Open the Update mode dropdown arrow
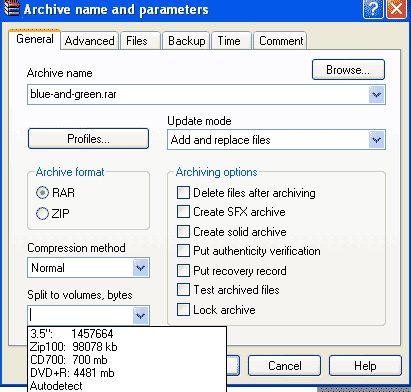 [377, 139]
